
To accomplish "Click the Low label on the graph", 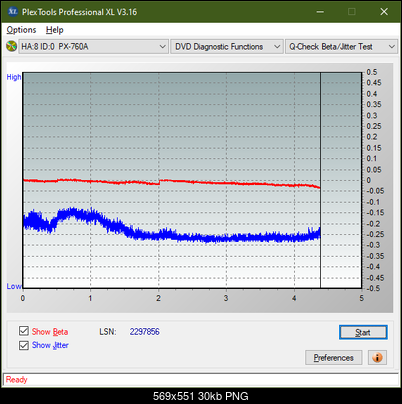I will [14, 286].
